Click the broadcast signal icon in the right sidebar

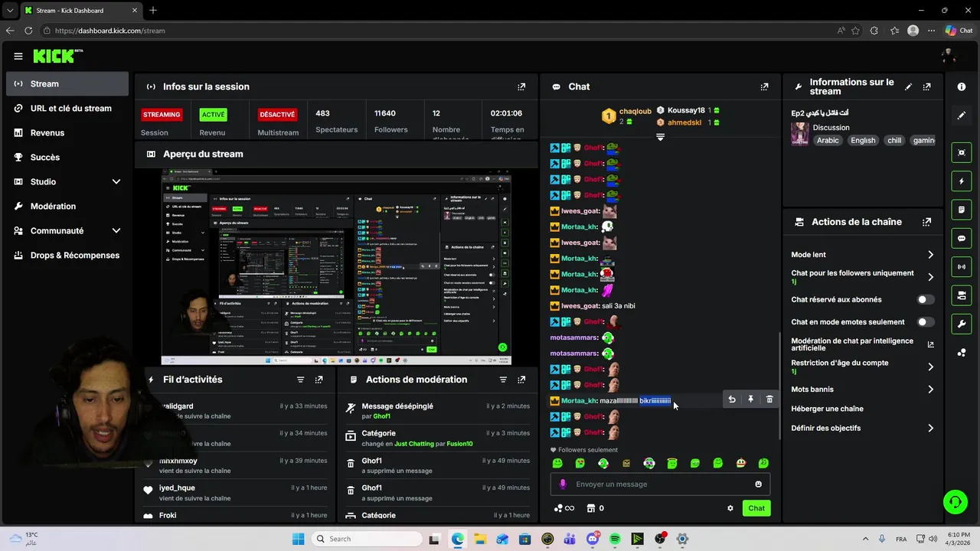[x=962, y=266]
